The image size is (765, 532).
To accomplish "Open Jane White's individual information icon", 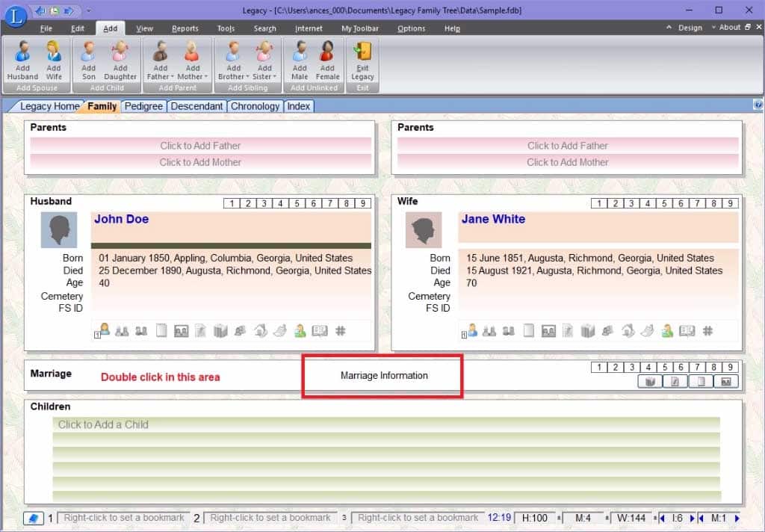I will click(470, 330).
